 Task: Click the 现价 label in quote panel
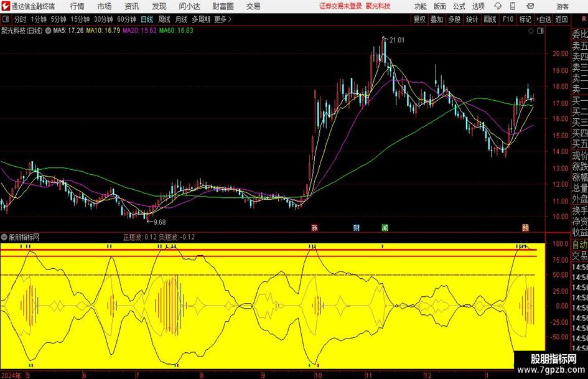[580, 156]
